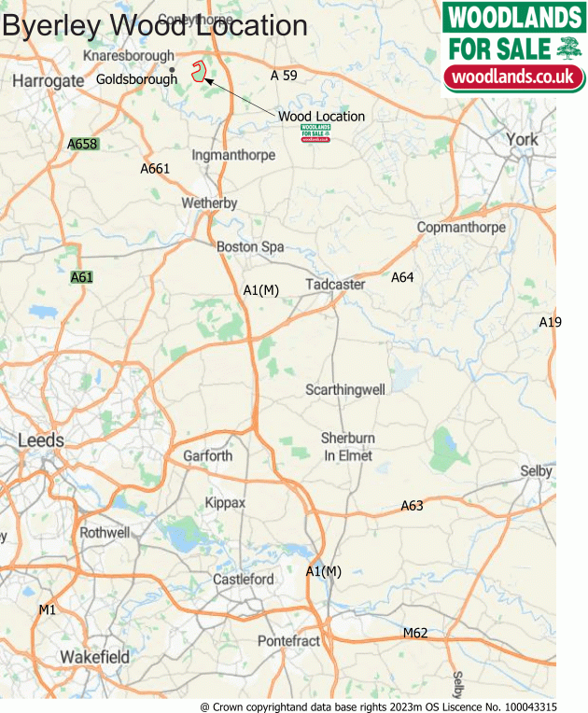Click the green A61 road shield
Viewport: 588px width, 713px height.
tap(82, 277)
